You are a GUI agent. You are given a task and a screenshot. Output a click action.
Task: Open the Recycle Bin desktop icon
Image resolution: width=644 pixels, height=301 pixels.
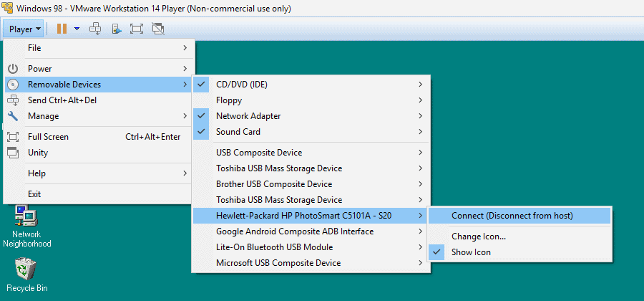[x=26, y=271]
